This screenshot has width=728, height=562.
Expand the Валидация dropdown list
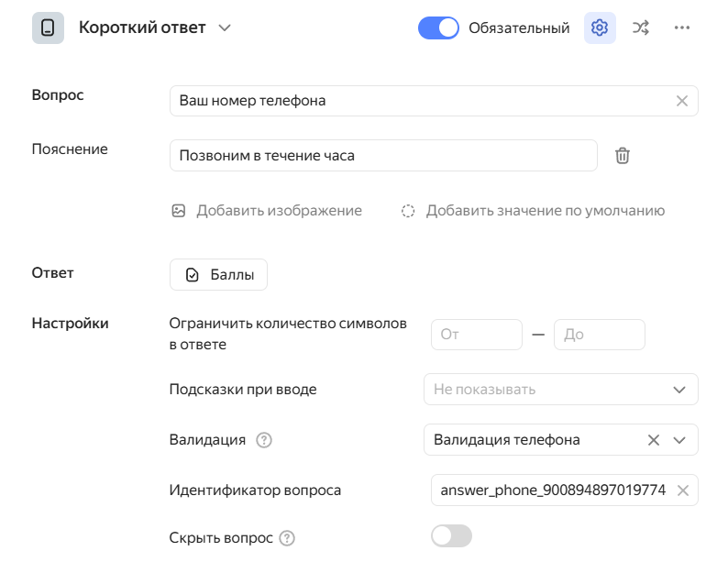(x=679, y=440)
